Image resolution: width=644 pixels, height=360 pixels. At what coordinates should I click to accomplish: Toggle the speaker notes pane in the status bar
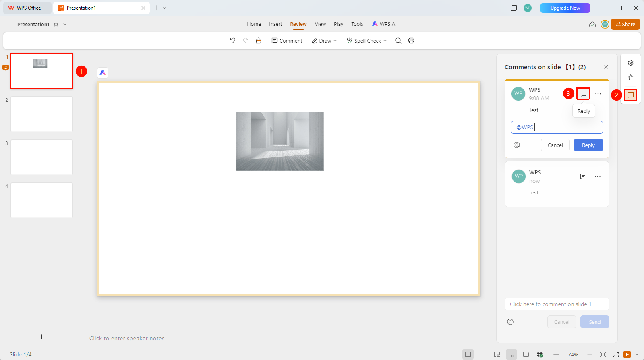pos(526,354)
